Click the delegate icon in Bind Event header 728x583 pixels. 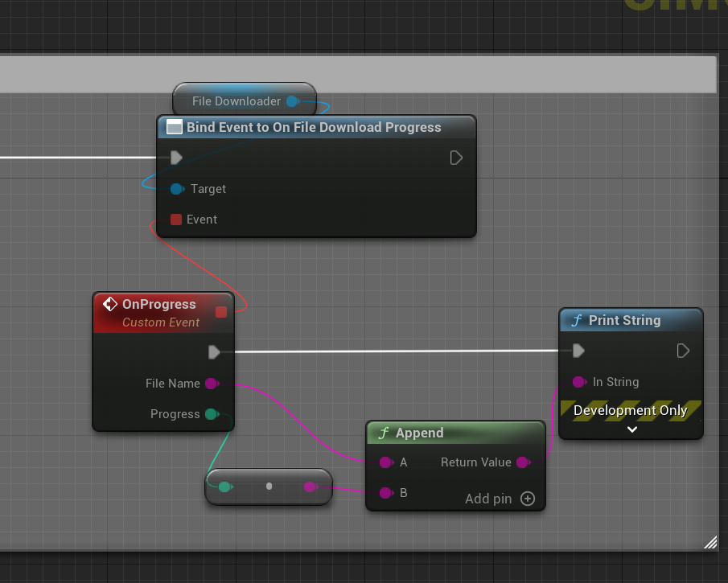click(174, 127)
